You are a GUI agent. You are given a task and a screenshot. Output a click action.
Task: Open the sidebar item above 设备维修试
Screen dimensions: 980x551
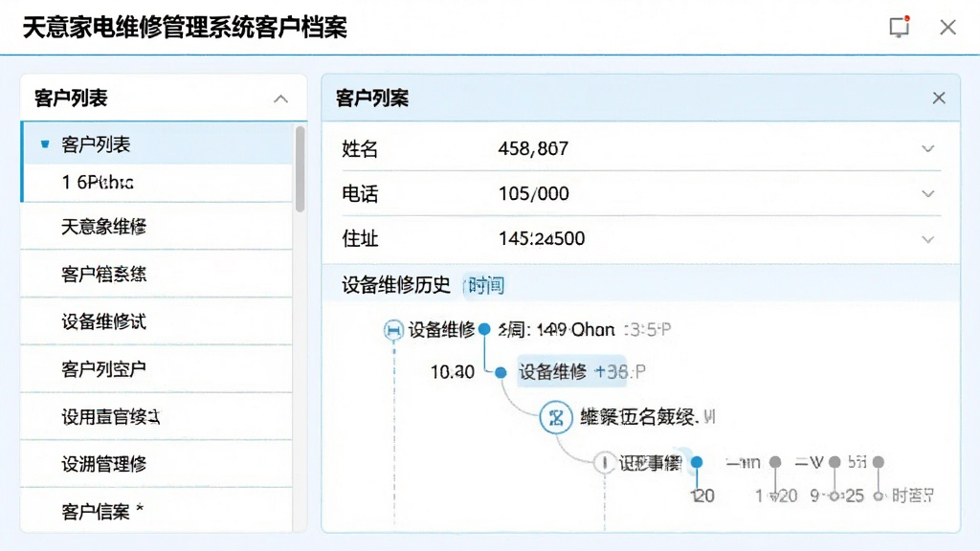coord(156,275)
